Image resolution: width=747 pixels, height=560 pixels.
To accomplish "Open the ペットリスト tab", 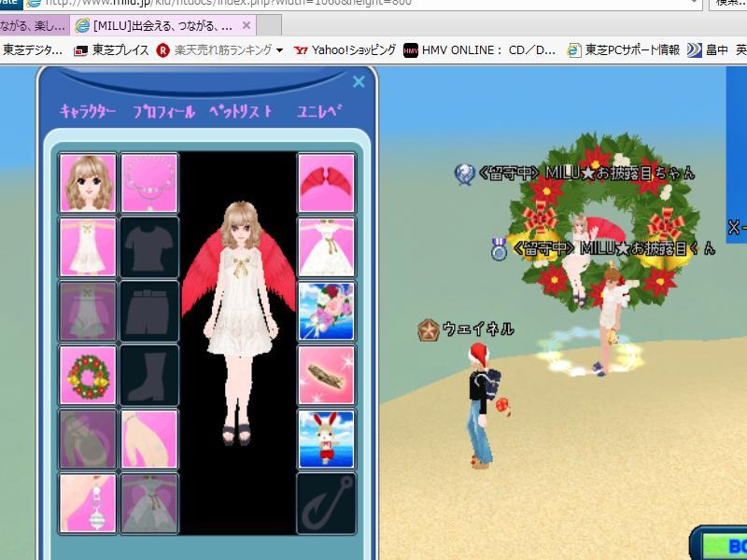I will pyautogui.click(x=241, y=111).
